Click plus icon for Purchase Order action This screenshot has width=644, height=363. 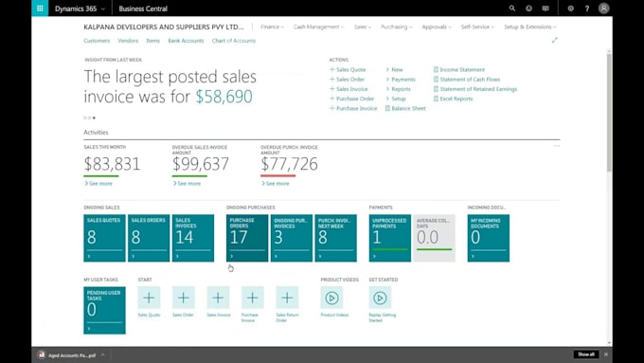(331, 99)
